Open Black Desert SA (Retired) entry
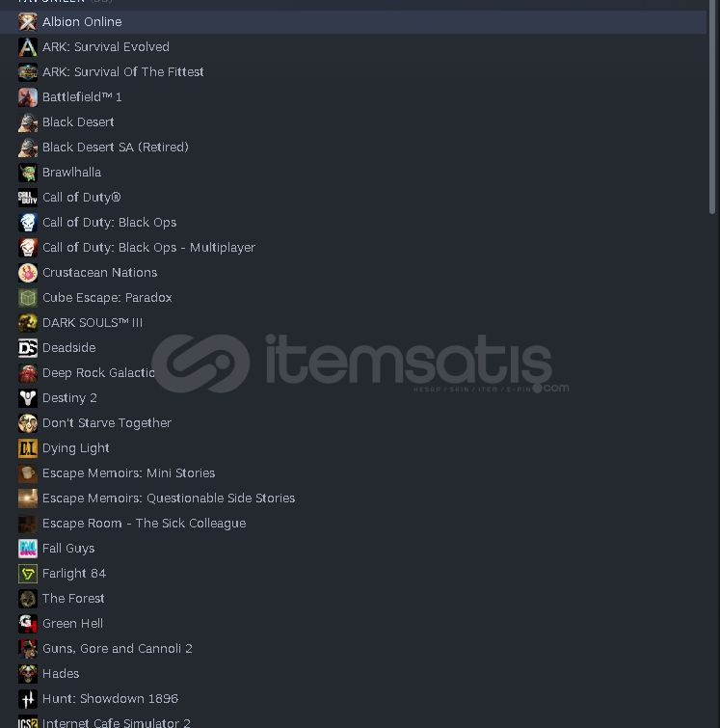This screenshot has width=720, height=728. click(x=354, y=148)
